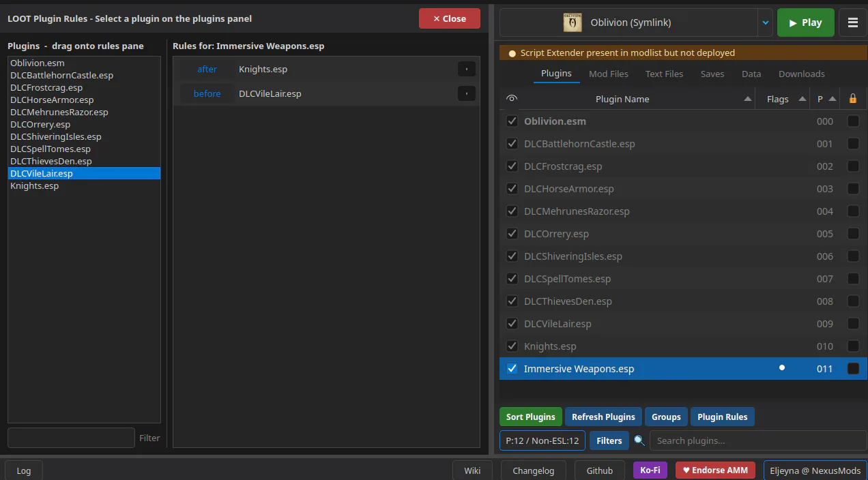Open the Log button in the bottom bar
The height and width of the screenshot is (480, 868).
point(24,470)
